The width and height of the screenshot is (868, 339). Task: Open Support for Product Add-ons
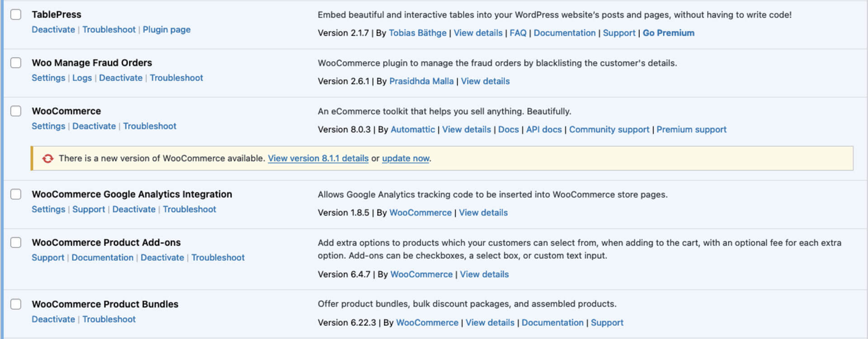tap(48, 258)
